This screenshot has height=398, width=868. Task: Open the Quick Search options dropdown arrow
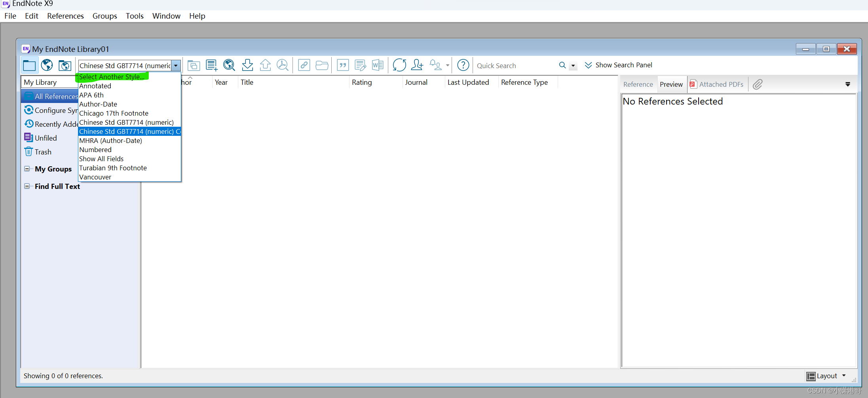[573, 66]
